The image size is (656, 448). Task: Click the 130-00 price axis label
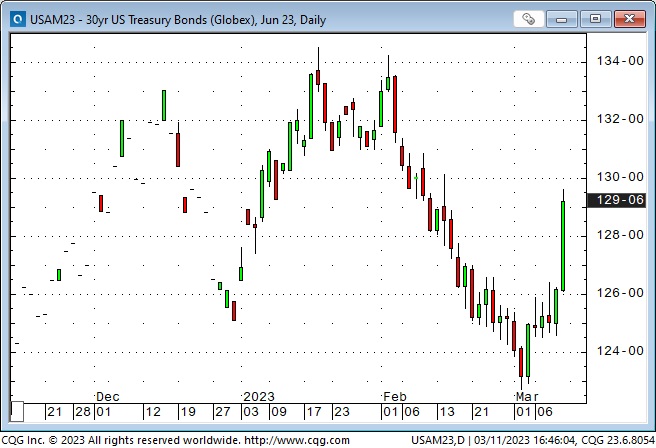(620, 177)
